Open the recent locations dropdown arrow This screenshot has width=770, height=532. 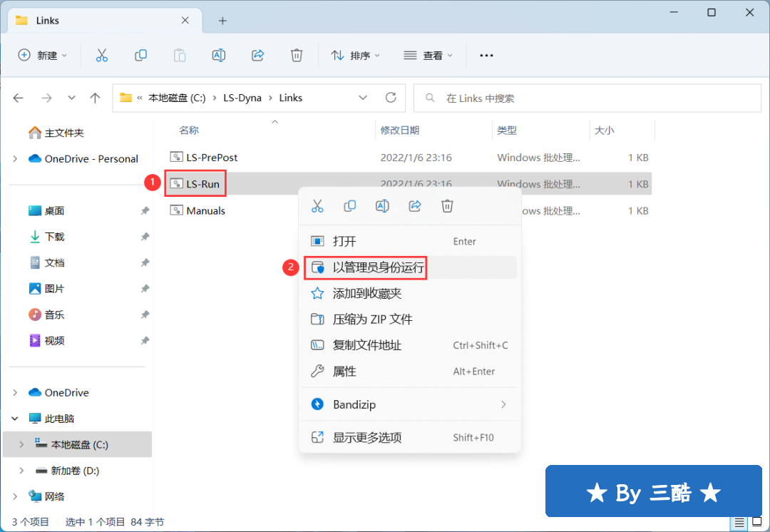(x=72, y=98)
